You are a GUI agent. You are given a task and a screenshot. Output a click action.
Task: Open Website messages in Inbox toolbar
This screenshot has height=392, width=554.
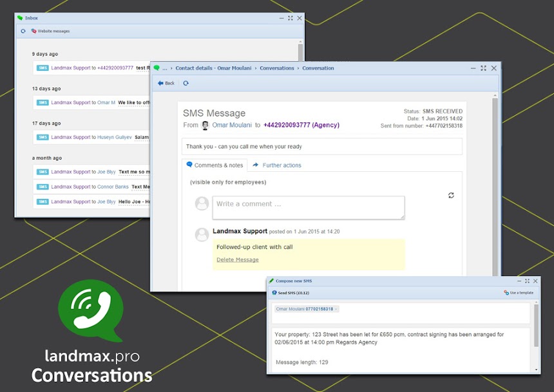50,31
